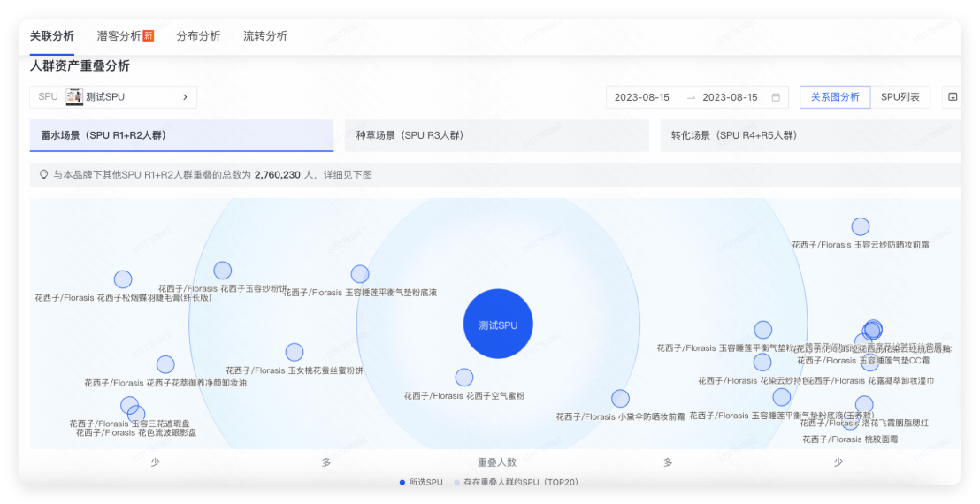The height and width of the screenshot is (504, 980).
Task: Open the 关联分析 tab
Action: pos(52,36)
